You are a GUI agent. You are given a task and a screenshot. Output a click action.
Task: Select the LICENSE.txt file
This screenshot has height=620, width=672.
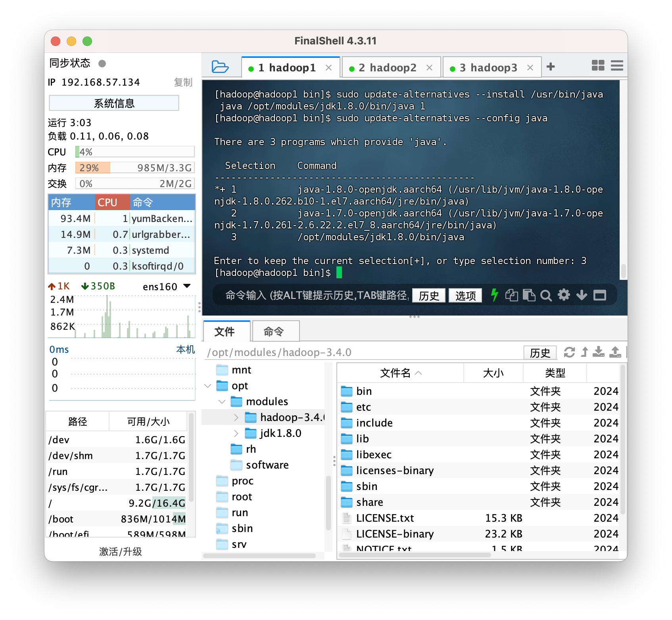[478, 518]
